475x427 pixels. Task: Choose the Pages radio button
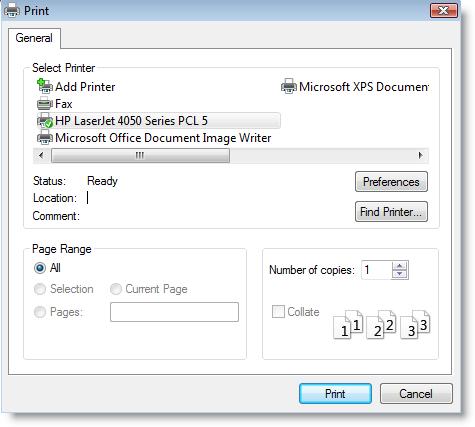[40, 312]
